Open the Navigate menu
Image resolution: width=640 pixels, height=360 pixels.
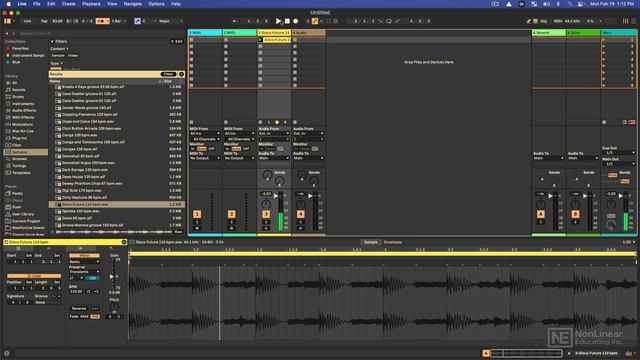click(133, 4)
